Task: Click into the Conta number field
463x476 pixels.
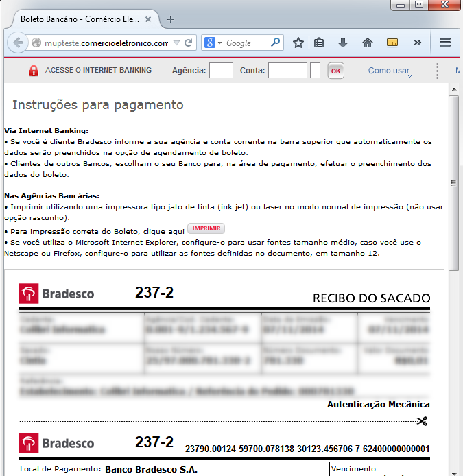Action: (x=287, y=71)
